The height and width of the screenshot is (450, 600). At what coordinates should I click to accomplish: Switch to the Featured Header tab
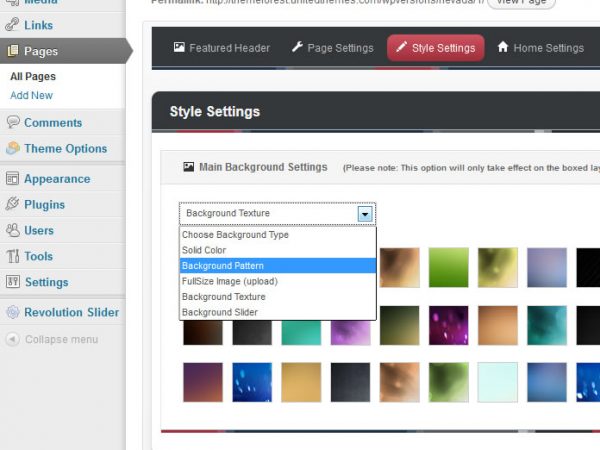click(221, 48)
